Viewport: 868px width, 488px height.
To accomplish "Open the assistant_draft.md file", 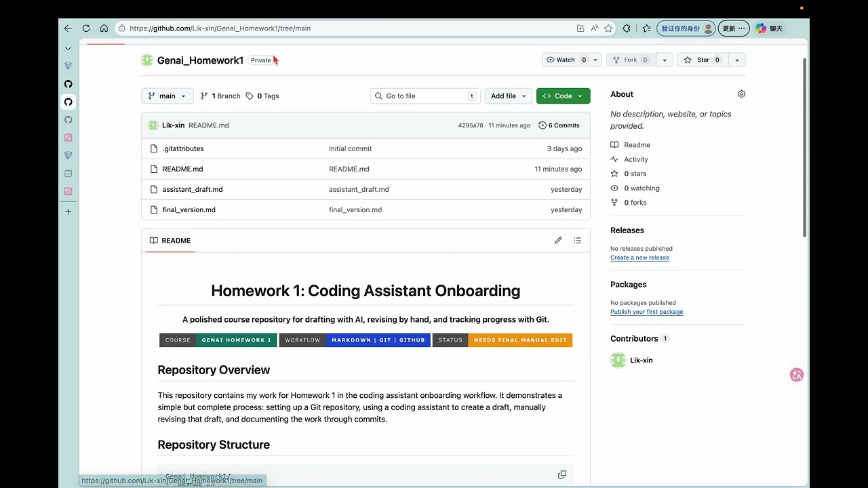I will coord(193,189).
